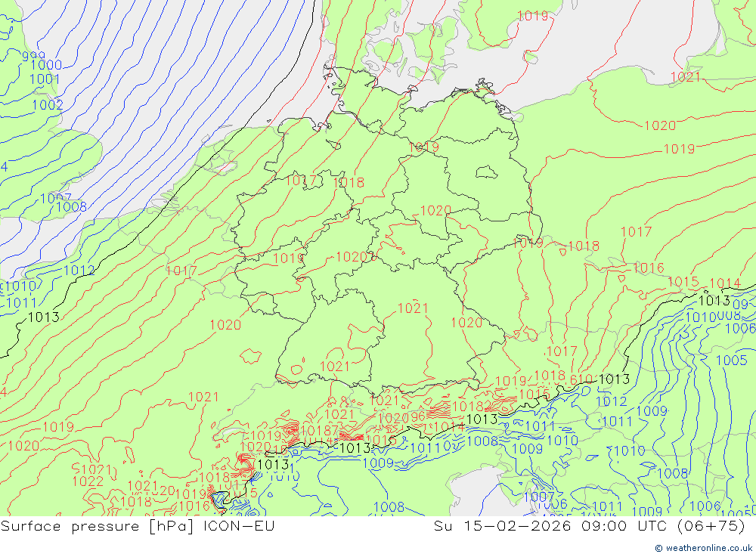Select the blue "1001" isobar label
The image size is (756, 554).
(x=45, y=79)
